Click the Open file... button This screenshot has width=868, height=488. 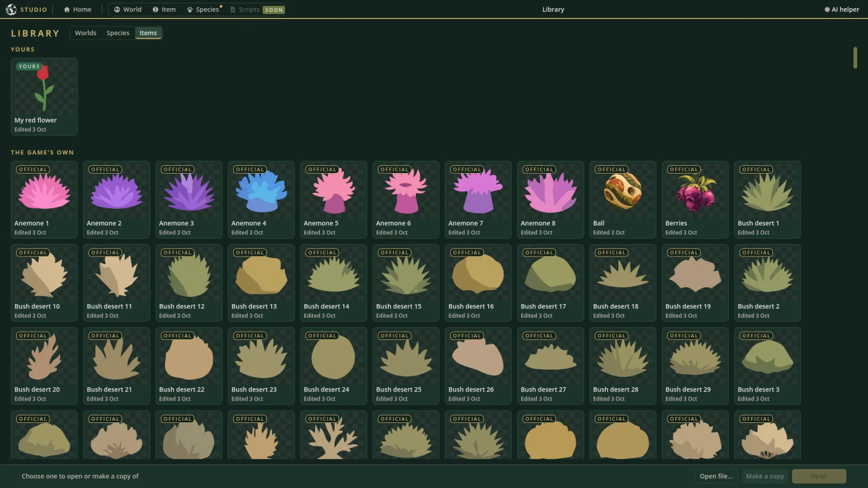716,476
